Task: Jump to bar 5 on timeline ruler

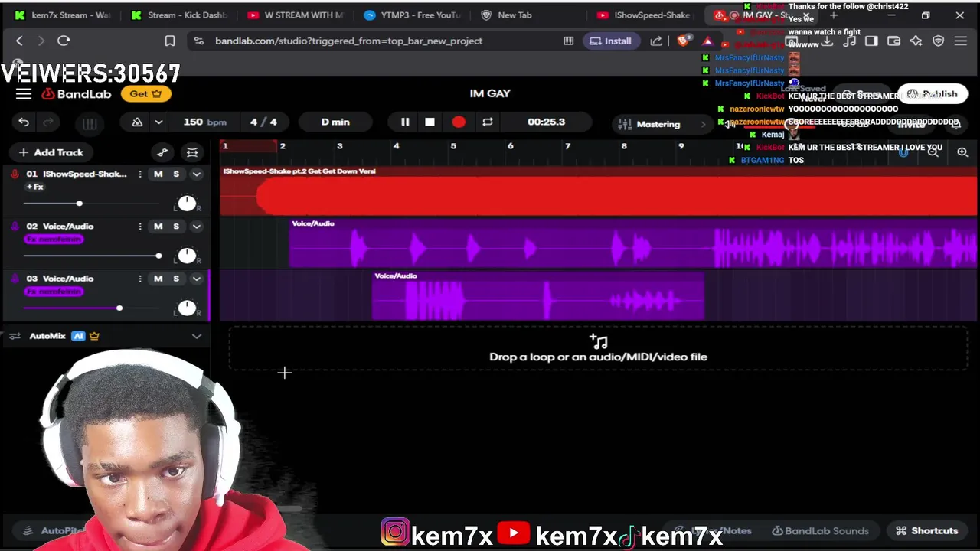Action: (x=453, y=146)
